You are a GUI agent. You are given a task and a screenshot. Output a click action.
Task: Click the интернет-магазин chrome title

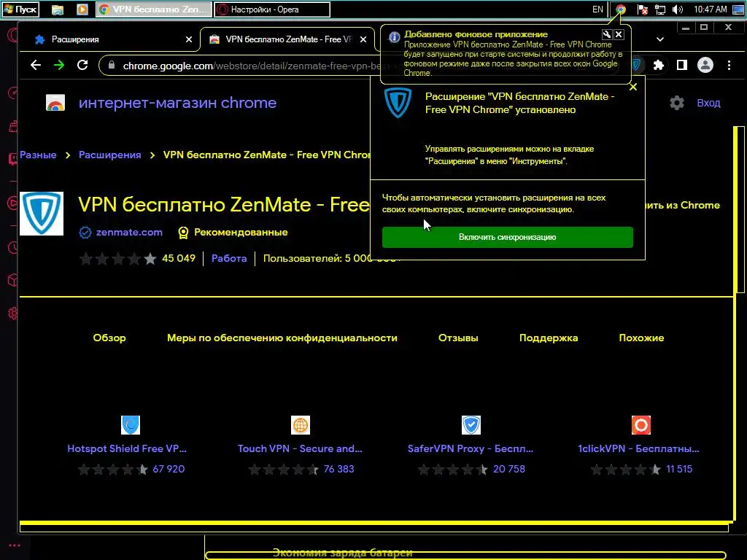177,103
